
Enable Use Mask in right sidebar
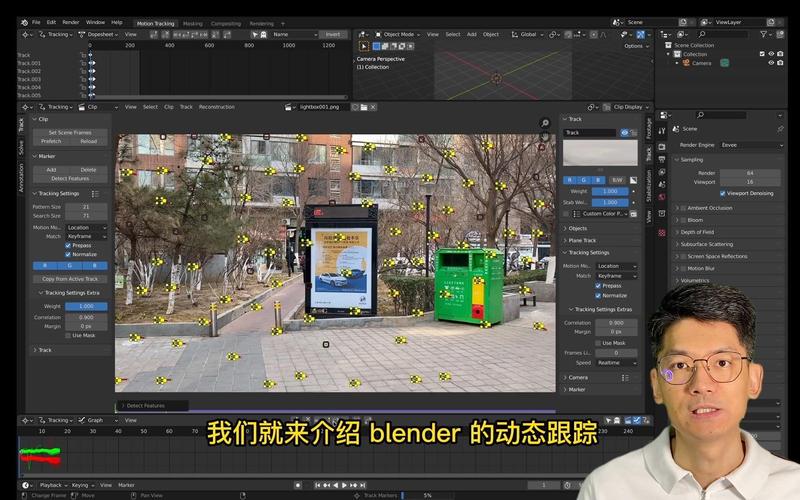[598, 343]
